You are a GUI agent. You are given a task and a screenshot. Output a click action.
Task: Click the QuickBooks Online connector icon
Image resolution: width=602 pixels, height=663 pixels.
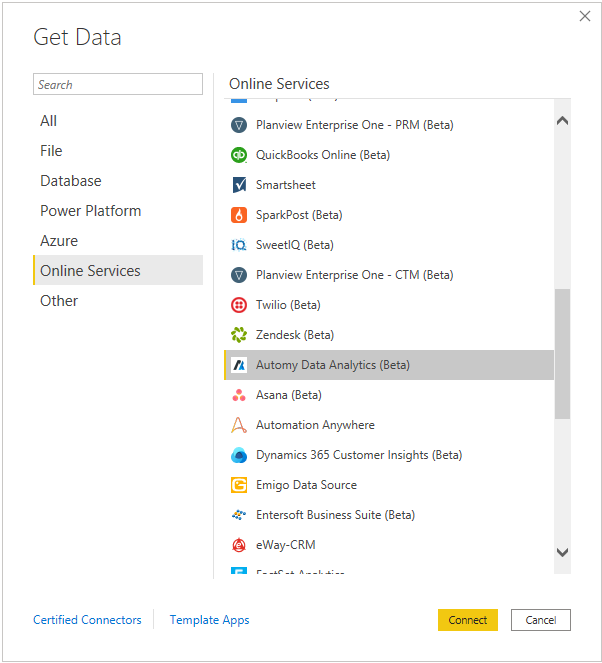239,155
